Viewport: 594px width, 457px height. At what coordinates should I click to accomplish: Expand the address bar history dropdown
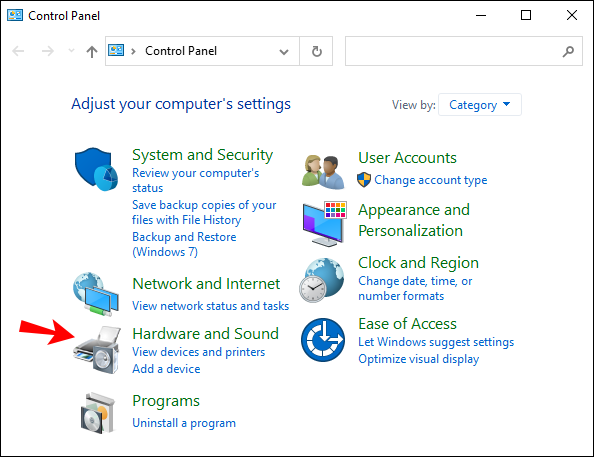(284, 52)
